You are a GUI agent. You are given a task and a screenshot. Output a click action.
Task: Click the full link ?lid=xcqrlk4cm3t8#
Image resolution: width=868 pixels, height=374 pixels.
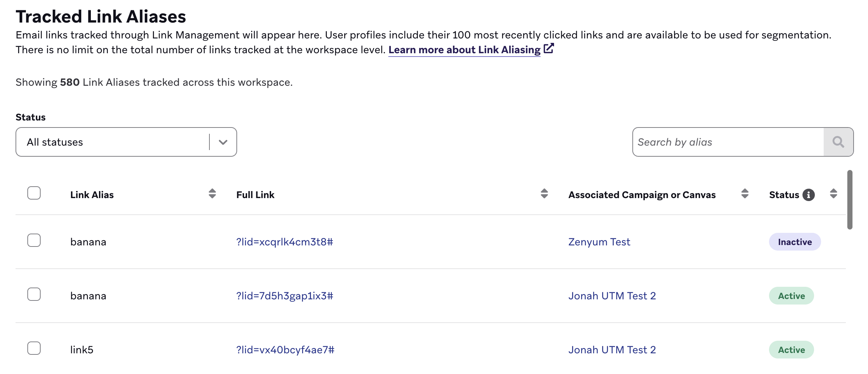(x=285, y=242)
